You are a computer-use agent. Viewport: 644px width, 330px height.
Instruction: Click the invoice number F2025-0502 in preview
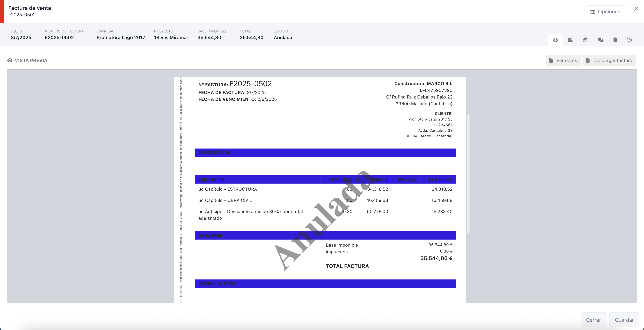(250, 84)
